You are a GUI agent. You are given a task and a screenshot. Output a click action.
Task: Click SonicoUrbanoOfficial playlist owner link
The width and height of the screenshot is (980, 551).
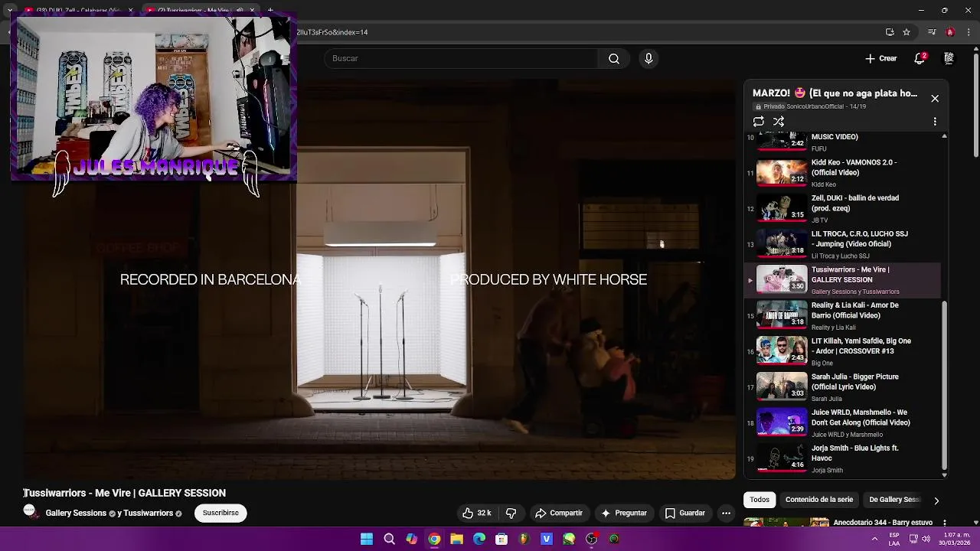[x=815, y=107]
